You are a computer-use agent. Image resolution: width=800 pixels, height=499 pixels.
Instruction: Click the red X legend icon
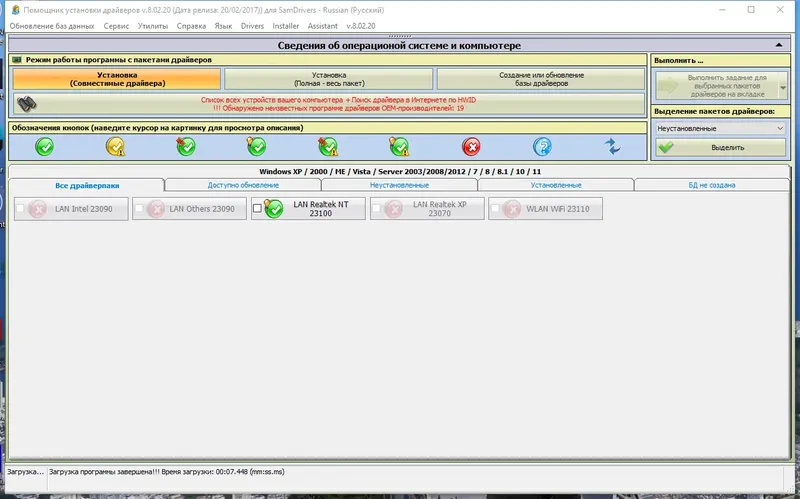coord(471,147)
